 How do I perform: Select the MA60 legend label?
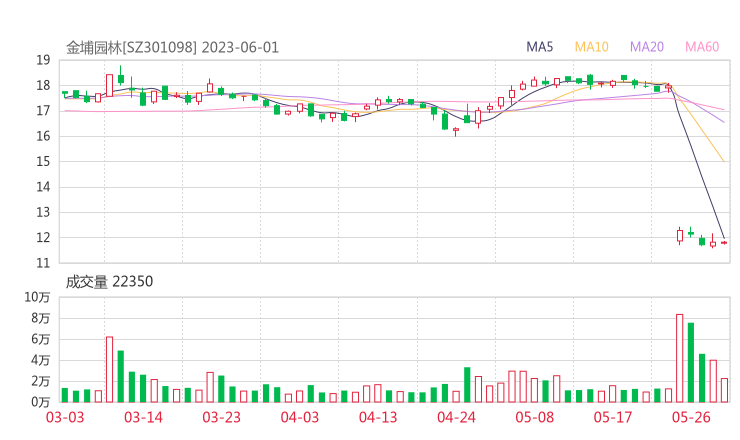coord(702,47)
